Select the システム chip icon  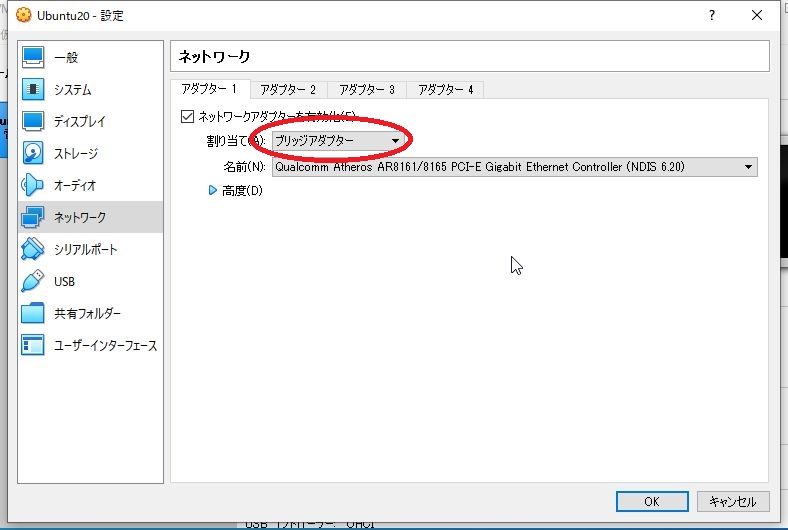tap(33, 89)
